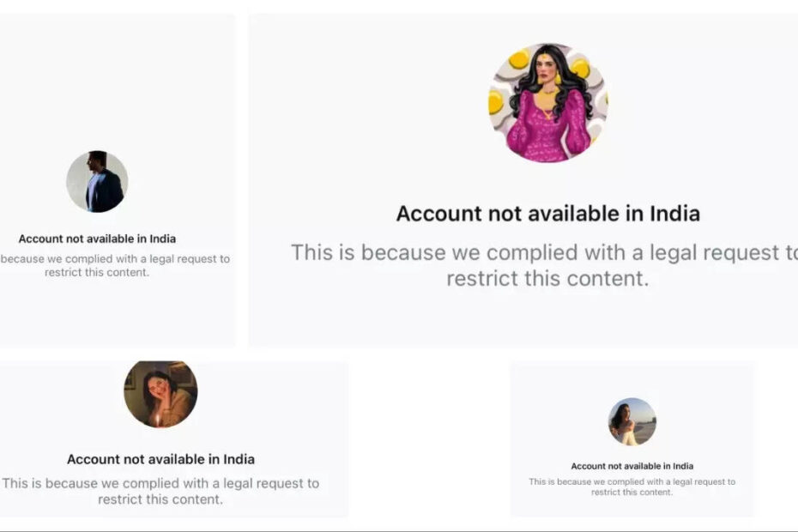Click the heading below the candle photo avatar
Viewport: 798px width, 532px height.
click(160, 459)
